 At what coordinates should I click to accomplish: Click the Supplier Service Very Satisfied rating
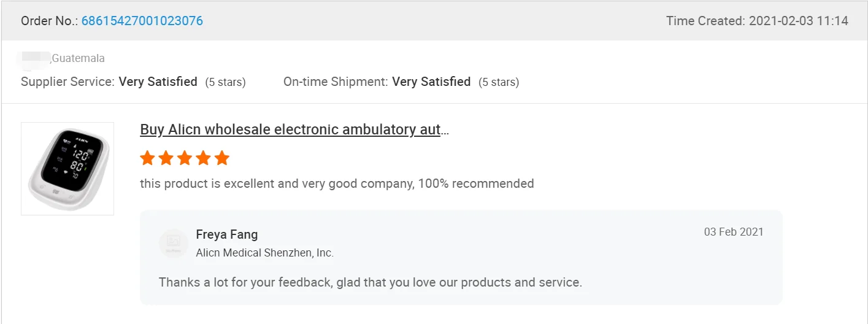[x=158, y=82]
